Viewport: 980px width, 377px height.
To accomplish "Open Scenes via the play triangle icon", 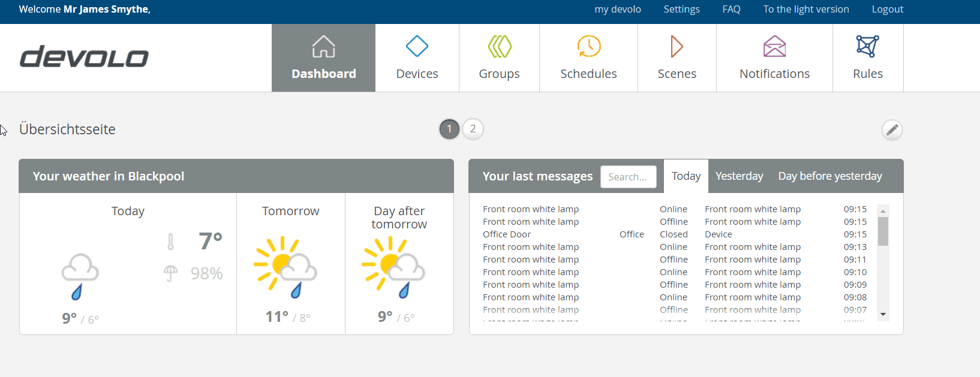I will tap(677, 47).
